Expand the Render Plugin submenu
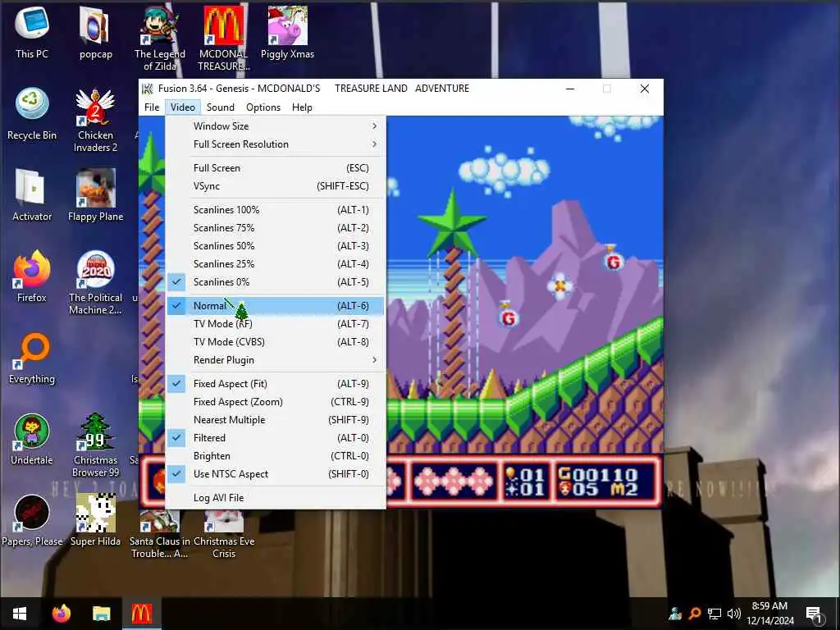The image size is (840, 630). [x=276, y=360]
